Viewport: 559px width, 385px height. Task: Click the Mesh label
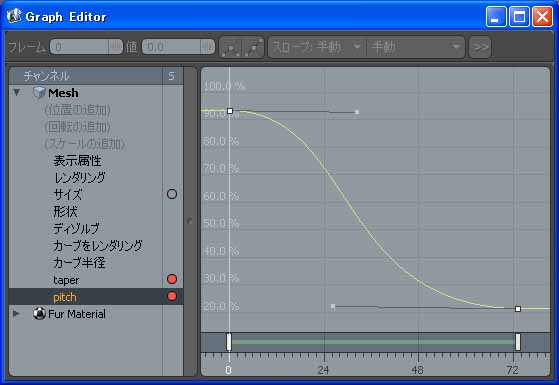63,93
